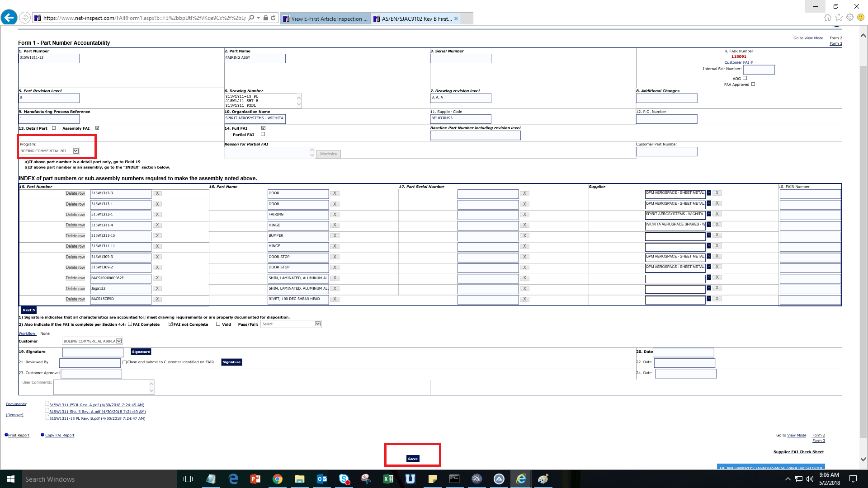Enable the FAI Complete checkbox
The width and height of the screenshot is (868, 488).
coord(130,324)
